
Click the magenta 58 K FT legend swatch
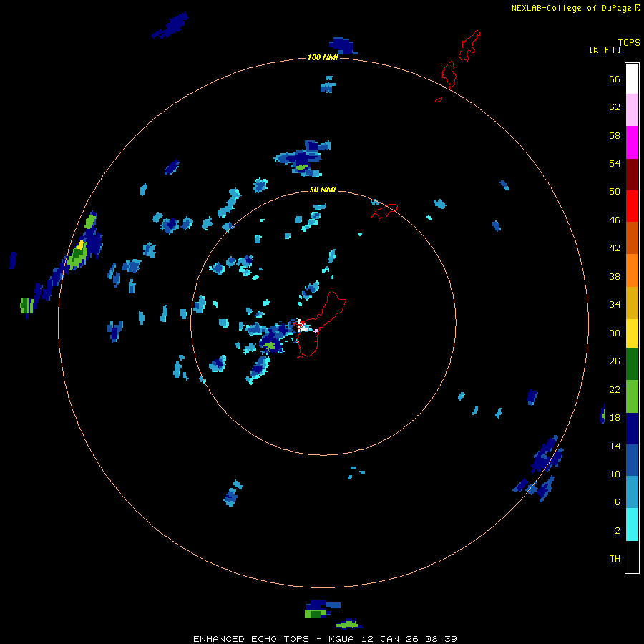[632, 142]
